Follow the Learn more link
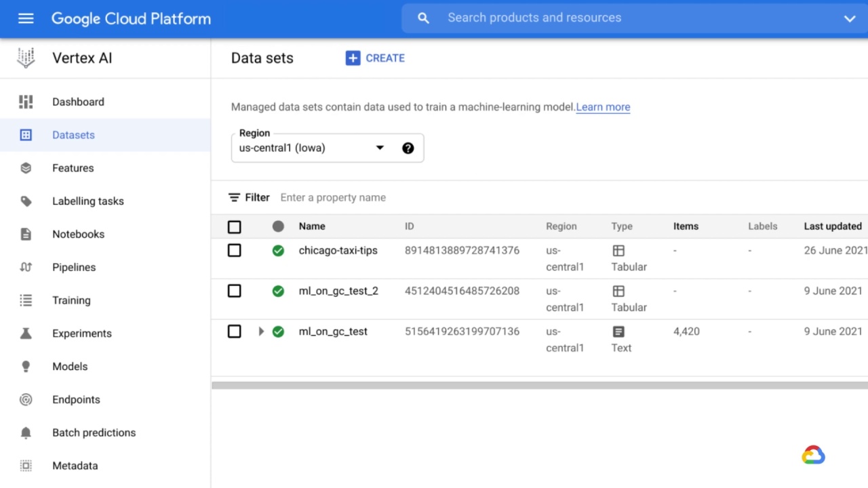 (x=603, y=107)
